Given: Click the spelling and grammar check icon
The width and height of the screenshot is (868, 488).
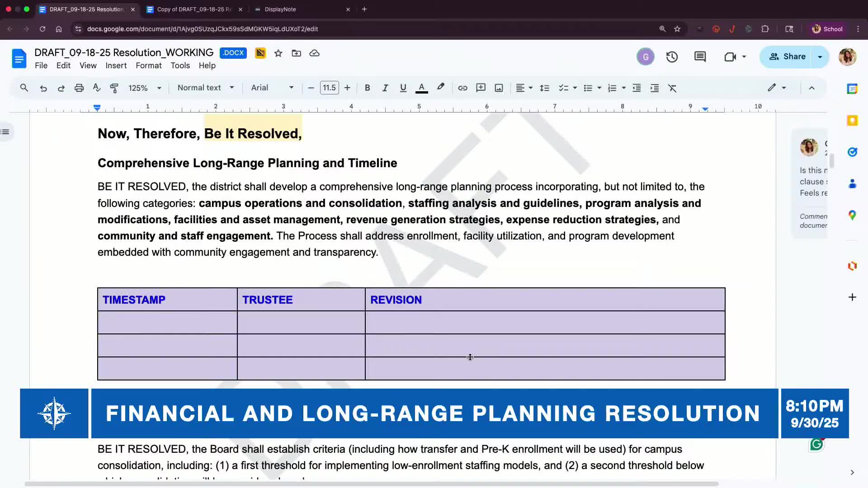Looking at the screenshot, I should pos(97,88).
